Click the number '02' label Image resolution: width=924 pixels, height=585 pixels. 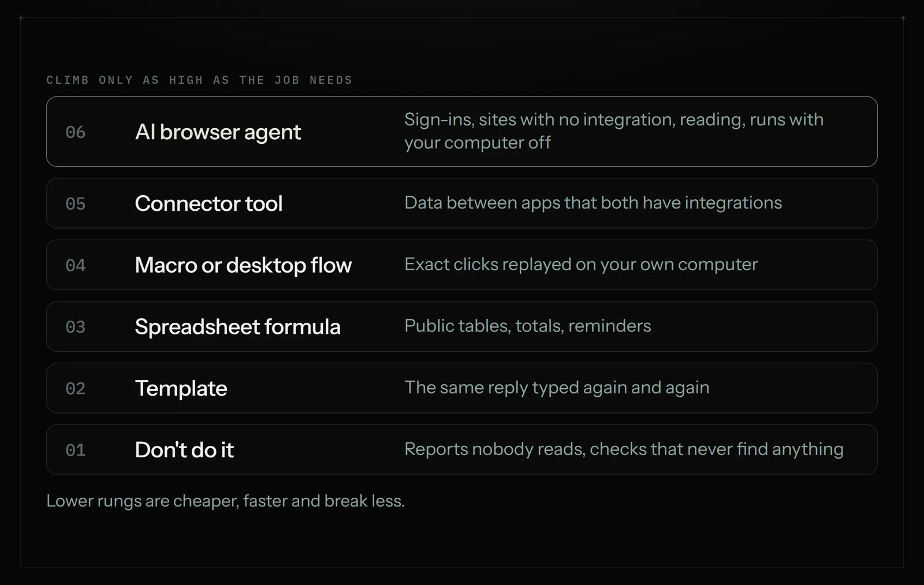click(76, 389)
